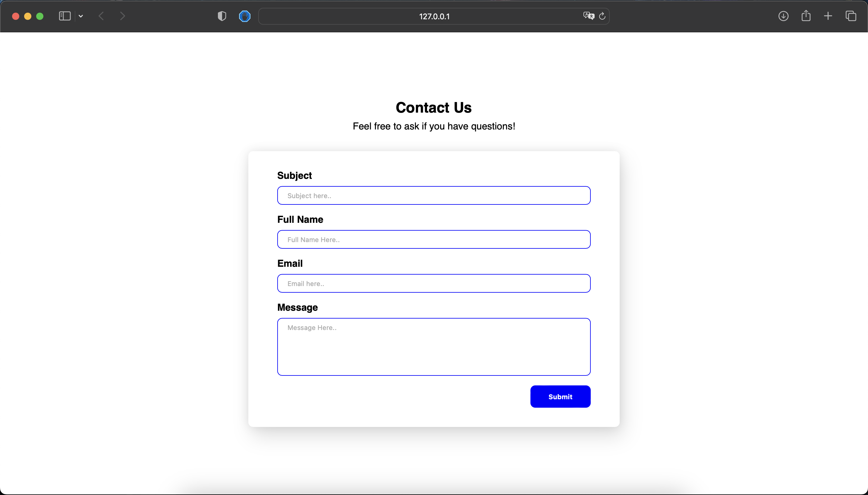Click the new tab plus icon
This screenshot has height=495, width=868.
[828, 16]
